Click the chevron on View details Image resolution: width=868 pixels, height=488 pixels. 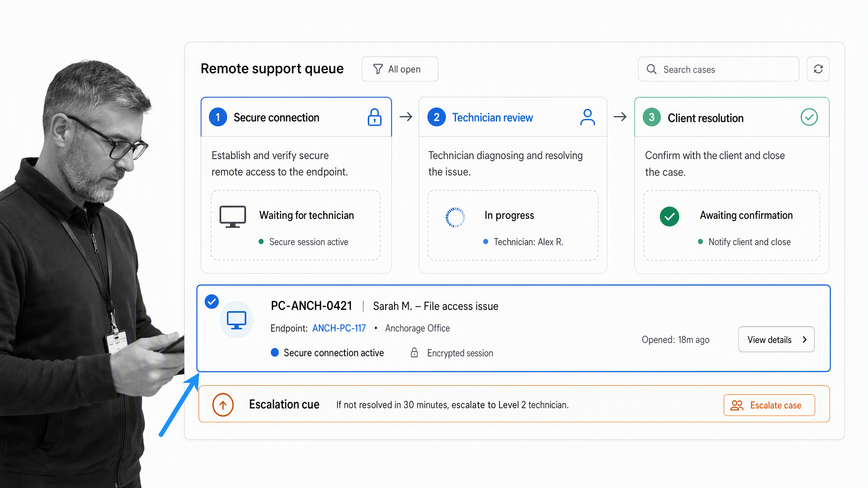pos(804,340)
